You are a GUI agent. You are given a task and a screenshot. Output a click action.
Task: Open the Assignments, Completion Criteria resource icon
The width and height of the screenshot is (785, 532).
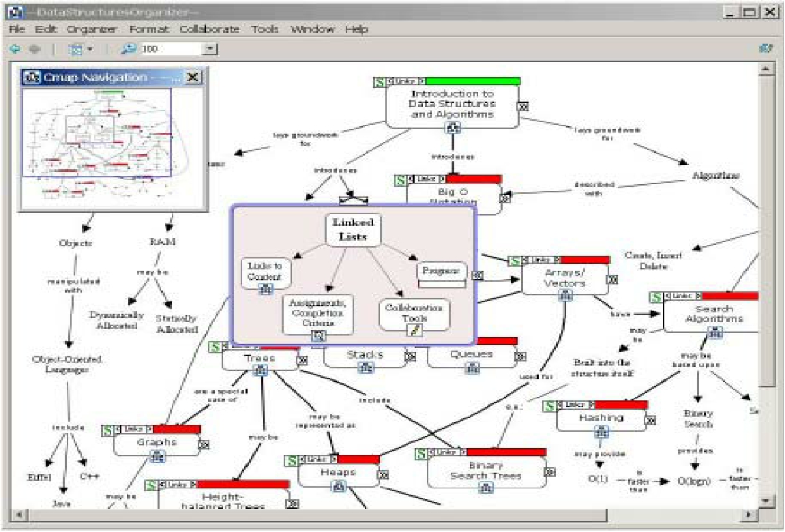click(319, 336)
